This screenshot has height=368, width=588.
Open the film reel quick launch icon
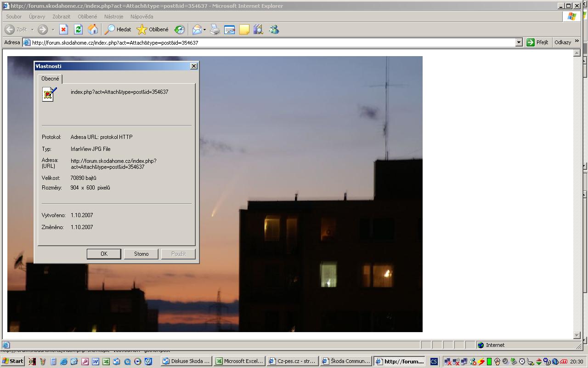coord(148,362)
